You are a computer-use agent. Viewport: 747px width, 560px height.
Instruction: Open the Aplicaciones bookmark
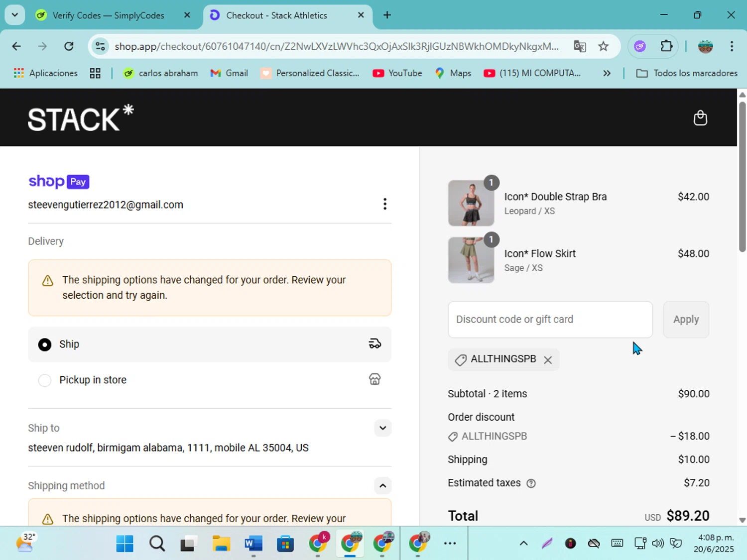46,73
